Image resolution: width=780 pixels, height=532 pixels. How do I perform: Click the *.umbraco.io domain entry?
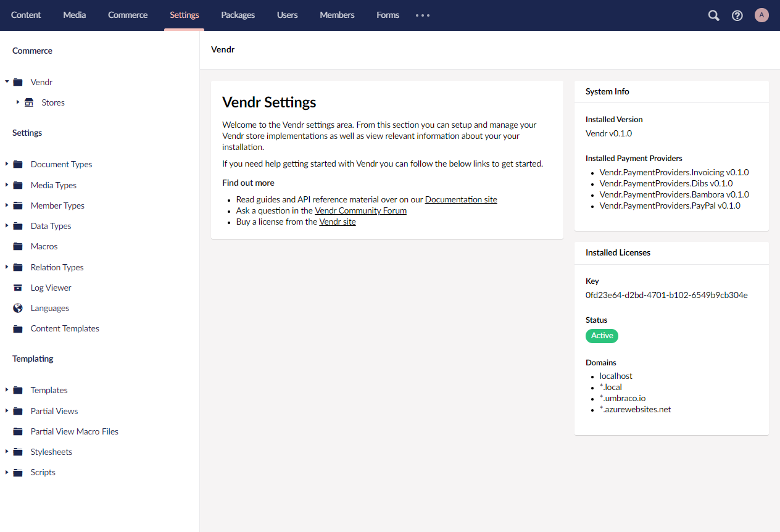[623, 398]
